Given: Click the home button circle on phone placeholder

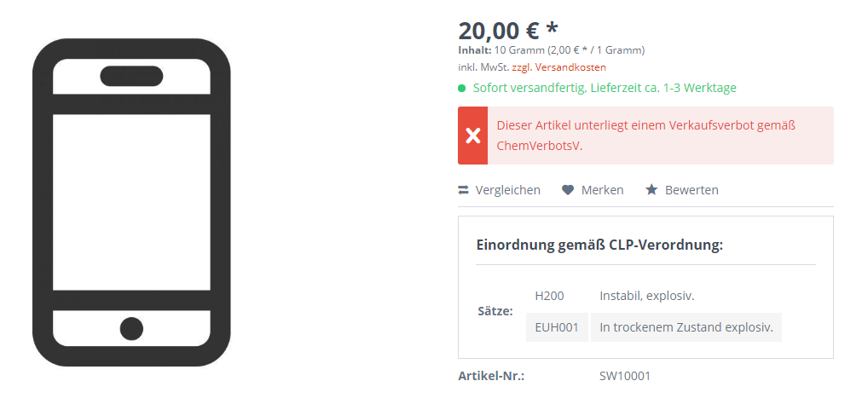Looking at the screenshot, I should coord(132,329).
